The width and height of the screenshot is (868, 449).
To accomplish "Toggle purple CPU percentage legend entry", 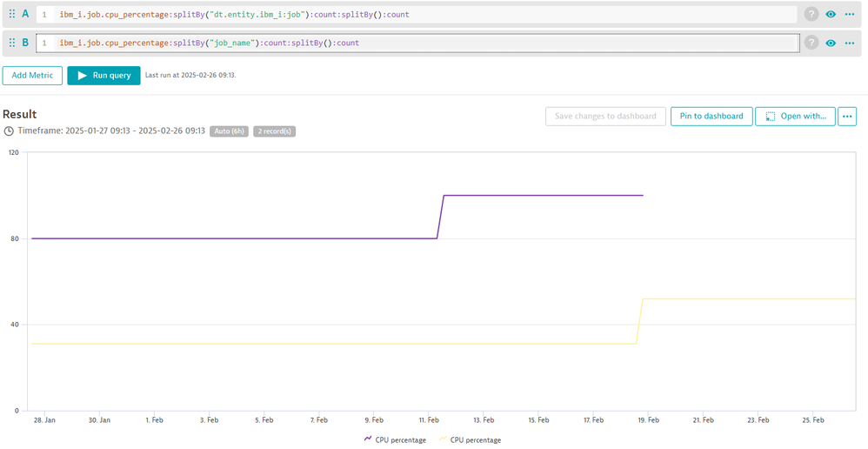I will click(x=395, y=440).
